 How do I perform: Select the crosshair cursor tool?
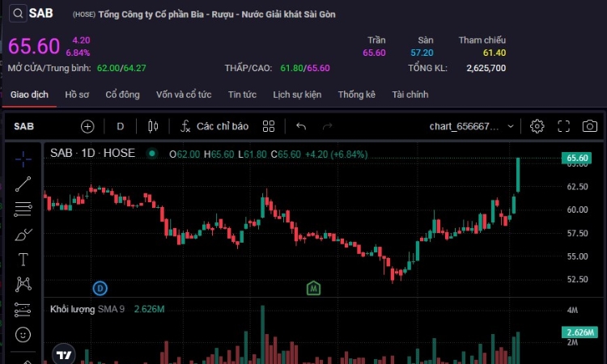click(x=23, y=158)
